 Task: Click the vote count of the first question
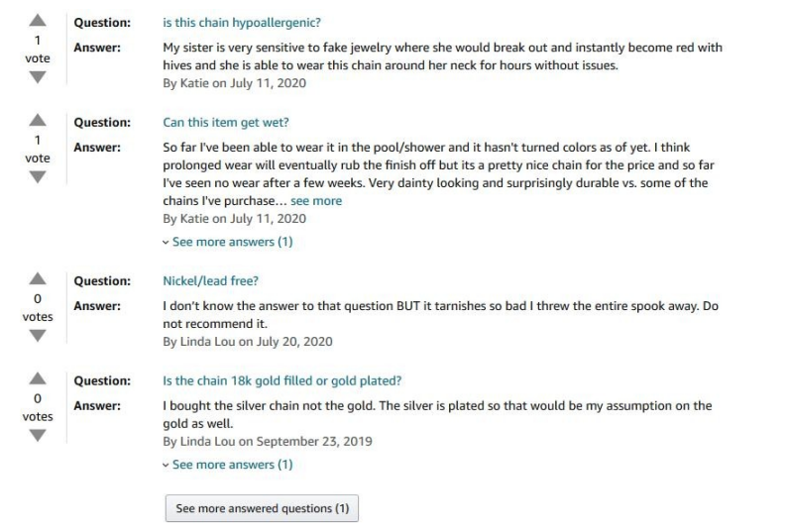(x=38, y=50)
